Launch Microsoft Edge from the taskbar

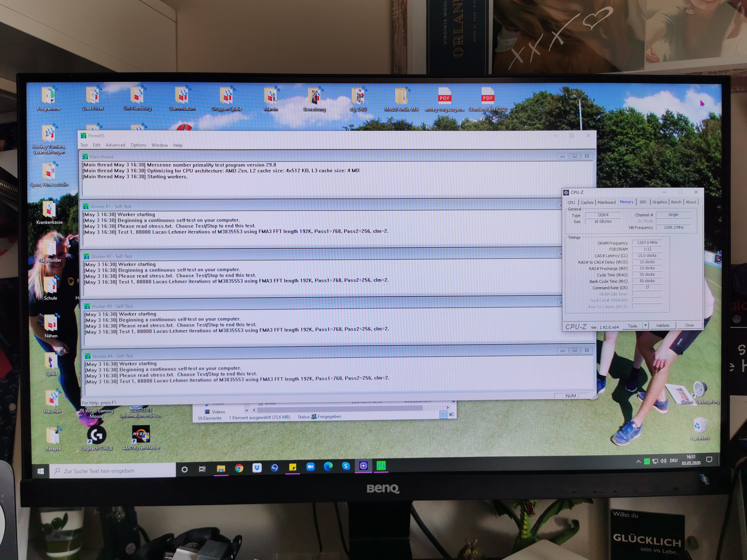pyautogui.click(x=328, y=466)
